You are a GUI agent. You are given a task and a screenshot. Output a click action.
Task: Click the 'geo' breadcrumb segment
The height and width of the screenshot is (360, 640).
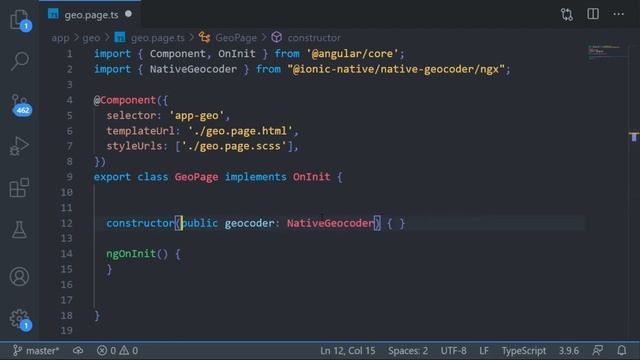[x=91, y=38]
